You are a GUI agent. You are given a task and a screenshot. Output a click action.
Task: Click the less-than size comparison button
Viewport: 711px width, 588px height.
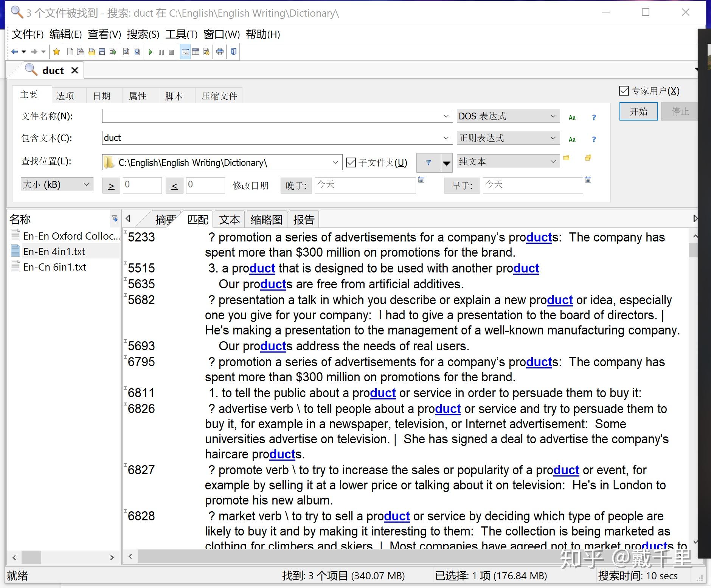pyautogui.click(x=174, y=186)
